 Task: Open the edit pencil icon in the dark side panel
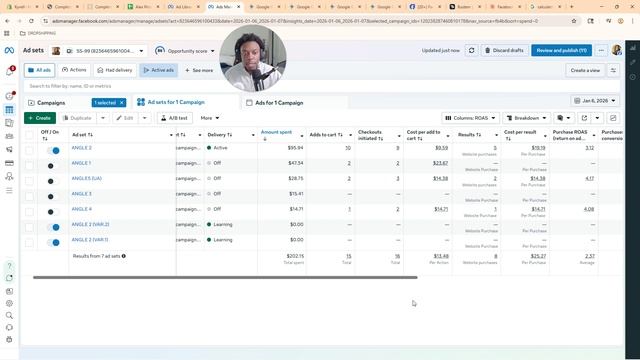(x=633, y=62)
